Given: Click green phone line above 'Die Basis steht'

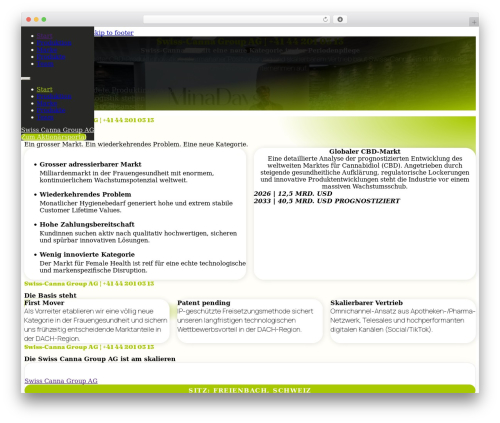Looking at the screenshot, I should click(89, 284).
